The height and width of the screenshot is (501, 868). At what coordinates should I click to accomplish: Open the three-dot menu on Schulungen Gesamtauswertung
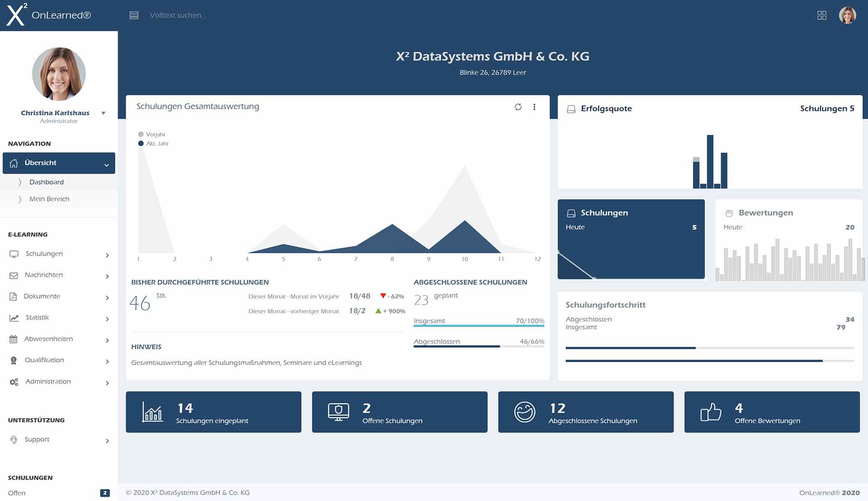pos(534,107)
